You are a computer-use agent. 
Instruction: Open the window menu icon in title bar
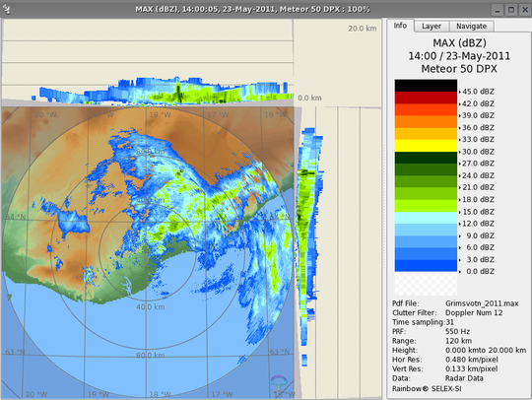click(7, 9)
